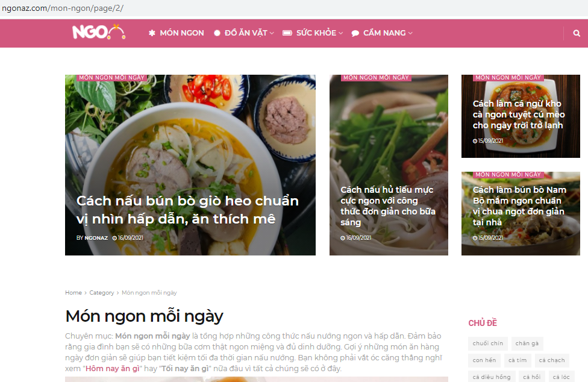The image size is (588, 382).
Task: Click the browser address bar URL
Action: tap(63, 8)
